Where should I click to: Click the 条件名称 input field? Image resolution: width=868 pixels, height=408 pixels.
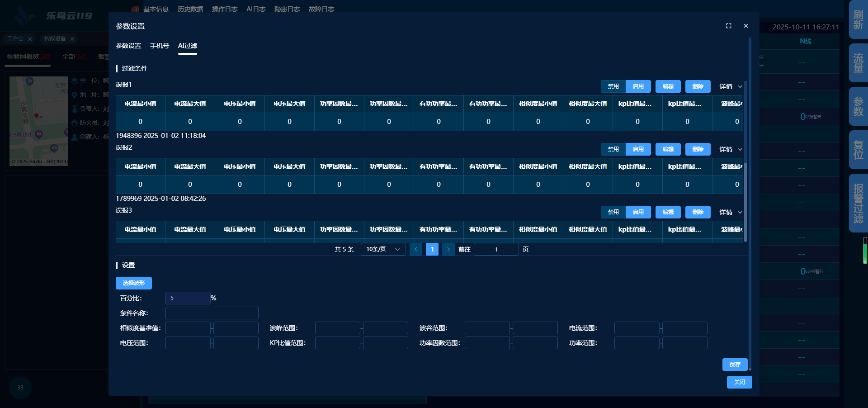point(212,313)
